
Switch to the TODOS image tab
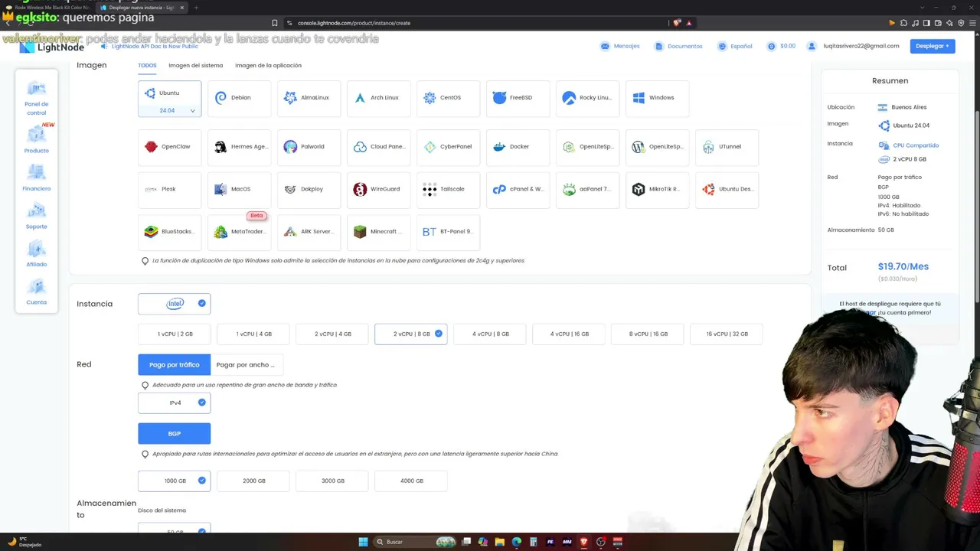[147, 66]
